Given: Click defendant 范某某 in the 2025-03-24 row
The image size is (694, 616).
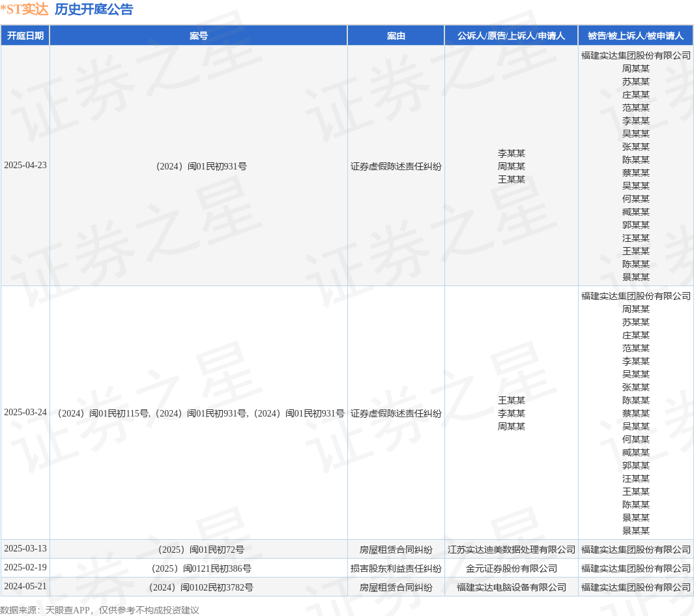Looking at the screenshot, I should click(635, 348).
